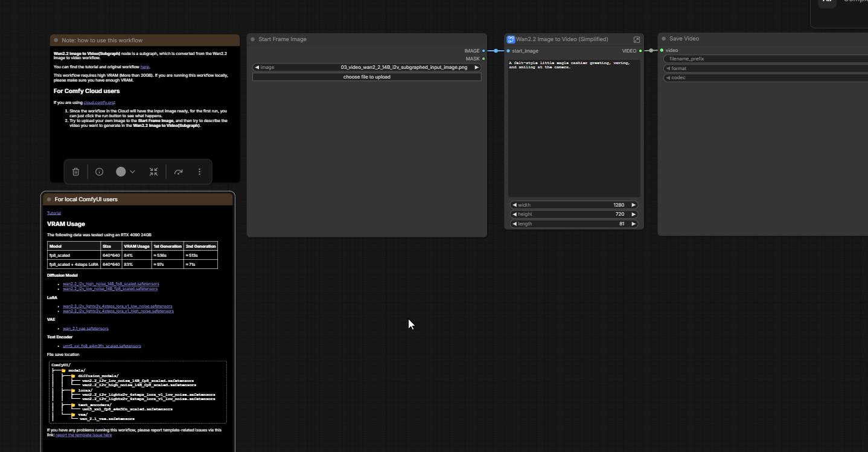
Task: Click the 84% VRAM usage cell
Action: (x=136, y=255)
